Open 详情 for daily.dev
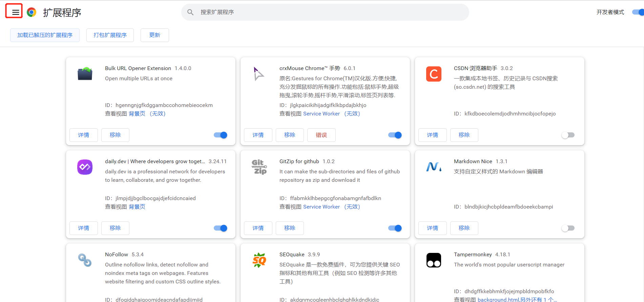 coord(84,228)
